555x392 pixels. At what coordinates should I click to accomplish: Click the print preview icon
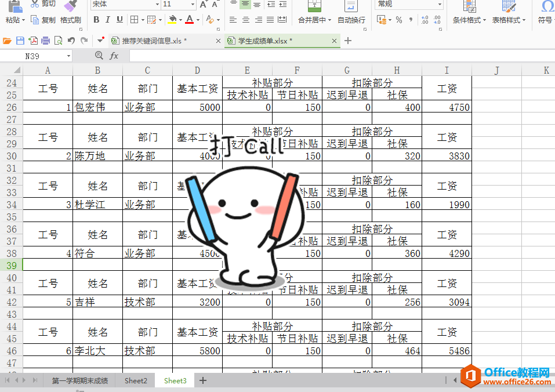(x=59, y=41)
